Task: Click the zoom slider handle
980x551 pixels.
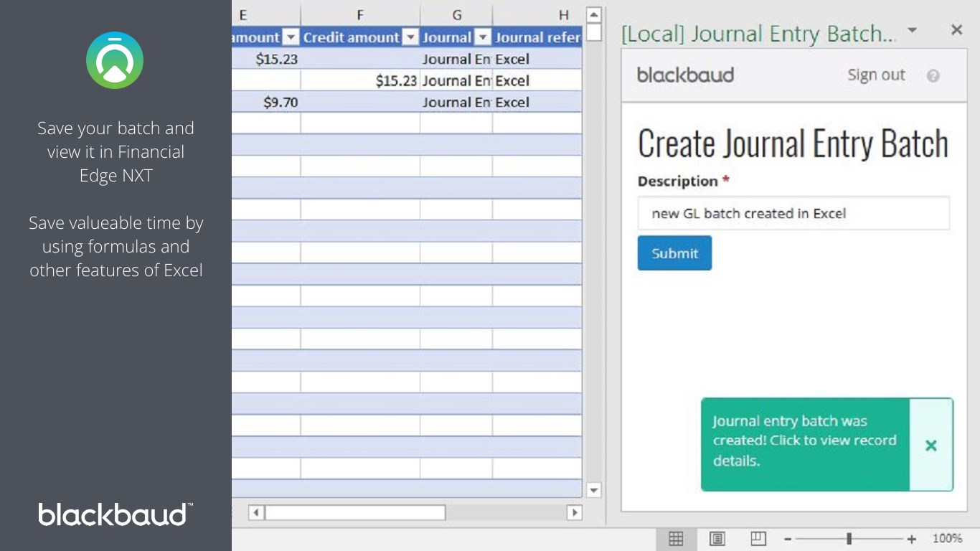Action: [849, 539]
